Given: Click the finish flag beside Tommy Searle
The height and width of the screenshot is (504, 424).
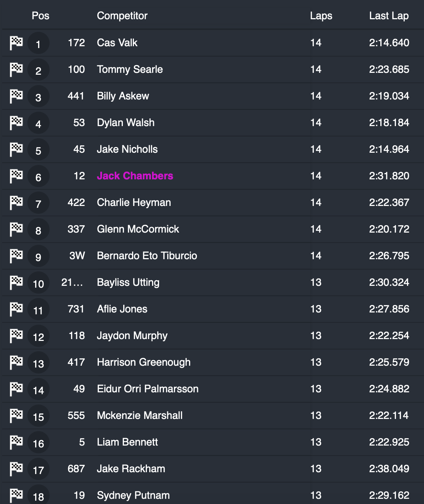Looking at the screenshot, I should pos(16,70).
